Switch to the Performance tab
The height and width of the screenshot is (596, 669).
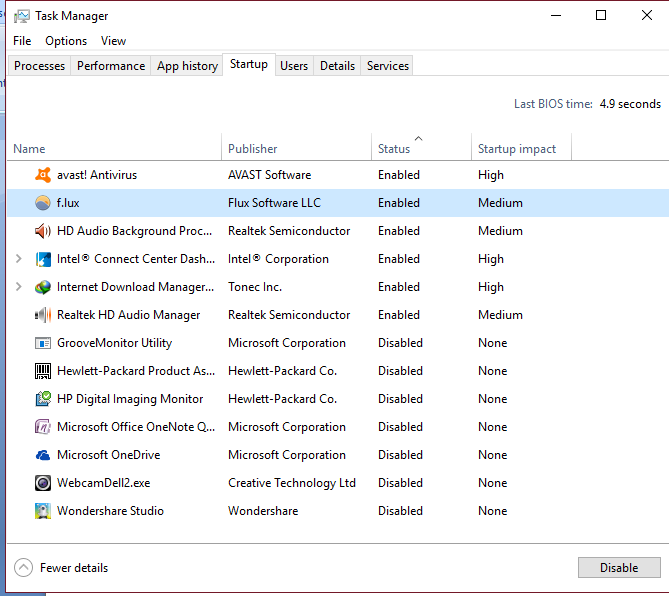point(111,66)
